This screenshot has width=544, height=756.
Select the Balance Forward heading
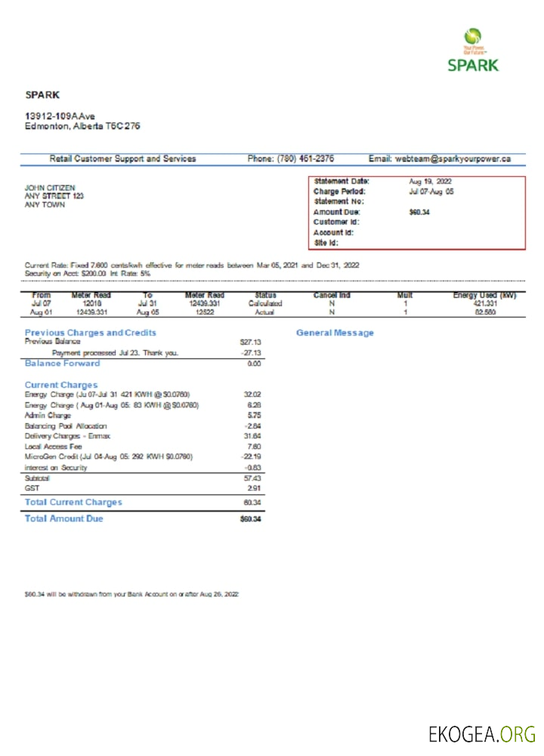coord(62,364)
